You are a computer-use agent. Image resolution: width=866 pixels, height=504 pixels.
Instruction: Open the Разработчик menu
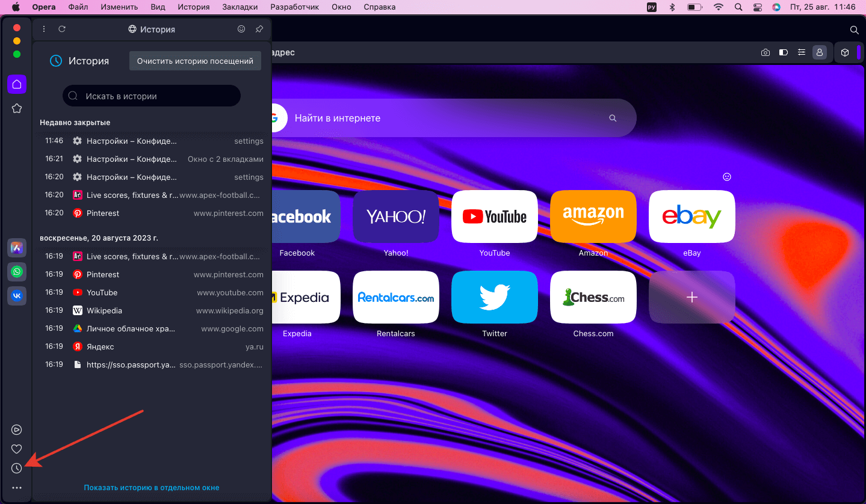coord(295,7)
